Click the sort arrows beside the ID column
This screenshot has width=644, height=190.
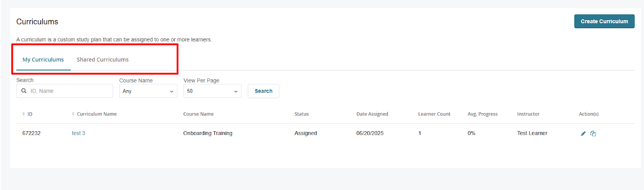tap(24, 114)
